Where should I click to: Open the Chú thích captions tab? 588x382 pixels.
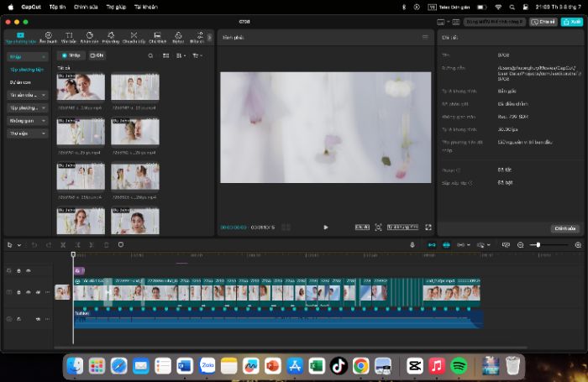(x=158, y=38)
